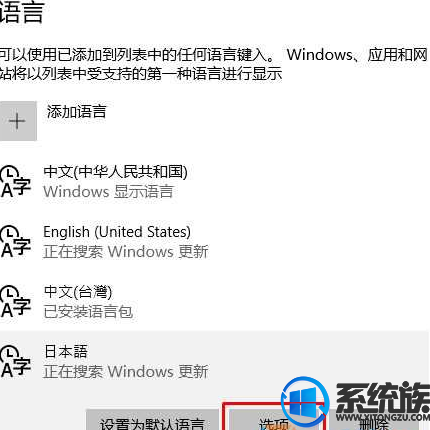Click the 设置为默认语言 button
Screen dimensions: 430x430
(x=152, y=420)
